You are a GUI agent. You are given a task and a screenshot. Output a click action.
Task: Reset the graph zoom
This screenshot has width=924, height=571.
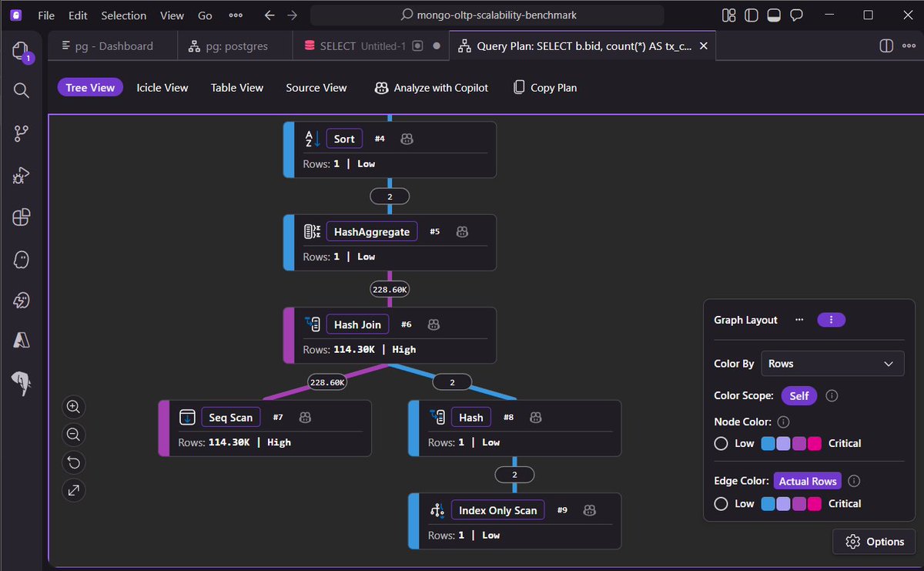pyautogui.click(x=73, y=462)
